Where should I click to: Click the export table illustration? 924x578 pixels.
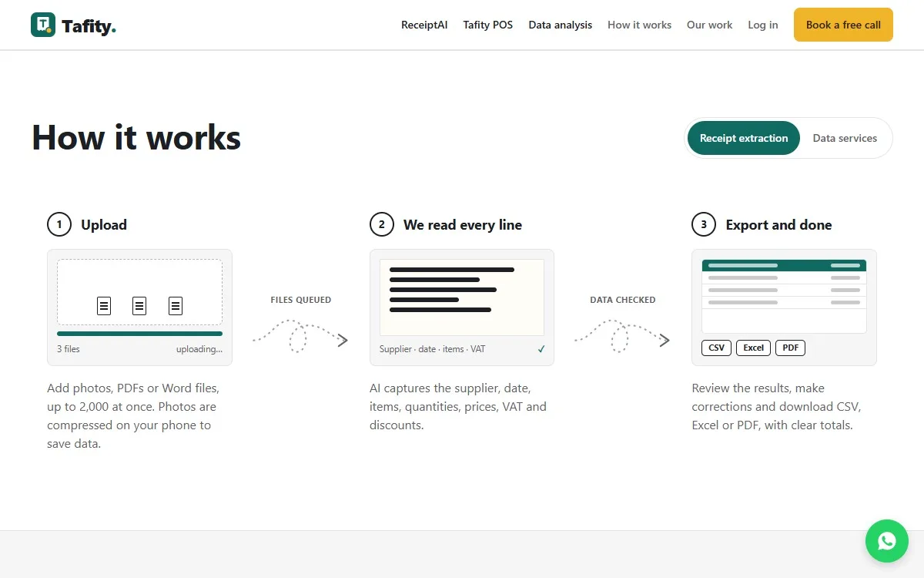tap(784, 296)
